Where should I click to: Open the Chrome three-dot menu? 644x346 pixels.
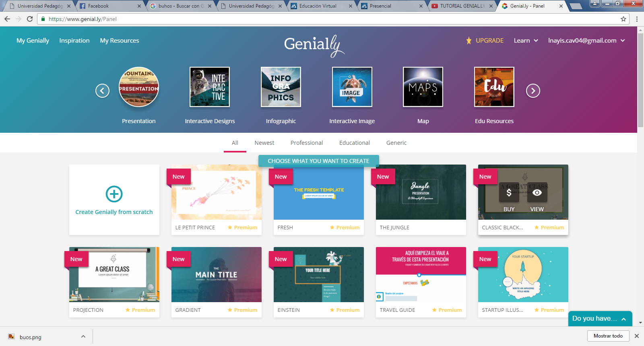[637, 19]
